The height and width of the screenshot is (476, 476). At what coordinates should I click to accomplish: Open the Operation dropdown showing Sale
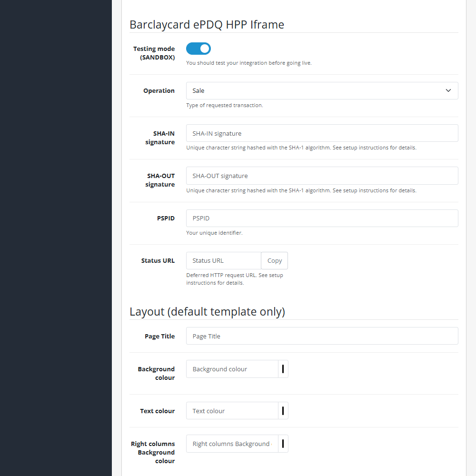pyautogui.click(x=322, y=90)
